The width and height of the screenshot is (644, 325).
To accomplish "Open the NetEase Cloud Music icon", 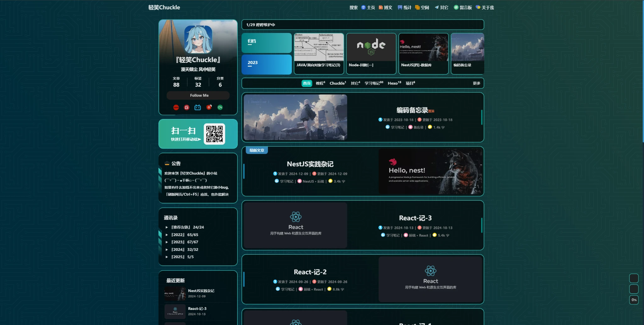I will pos(209,107).
